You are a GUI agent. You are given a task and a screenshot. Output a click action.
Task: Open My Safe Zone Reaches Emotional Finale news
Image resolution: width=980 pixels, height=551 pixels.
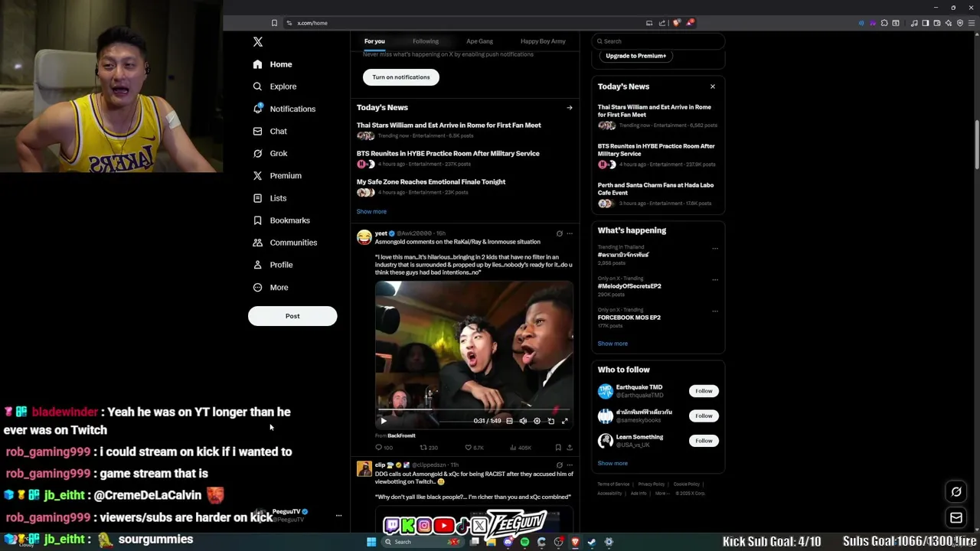point(431,182)
